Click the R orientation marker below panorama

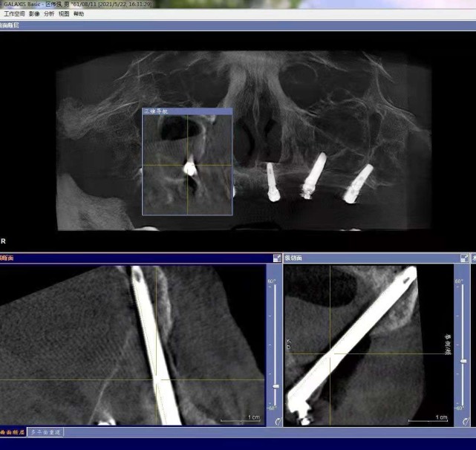click(x=3, y=241)
